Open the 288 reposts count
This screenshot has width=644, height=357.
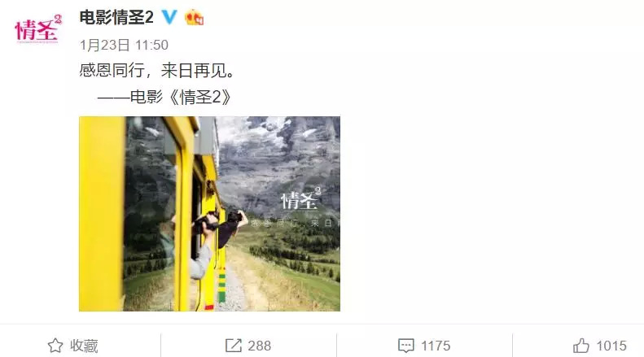coord(259,346)
